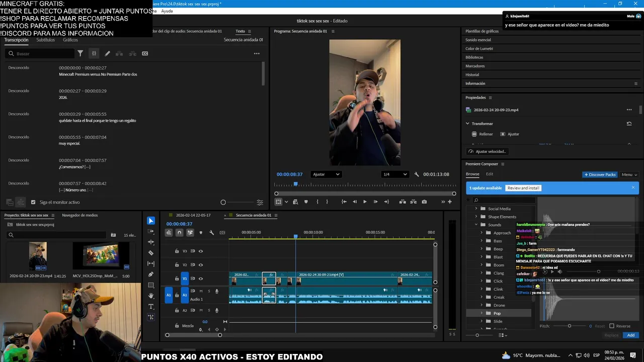Go to In point in Program monitor
The image size is (644, 362).
click(344, 202)
